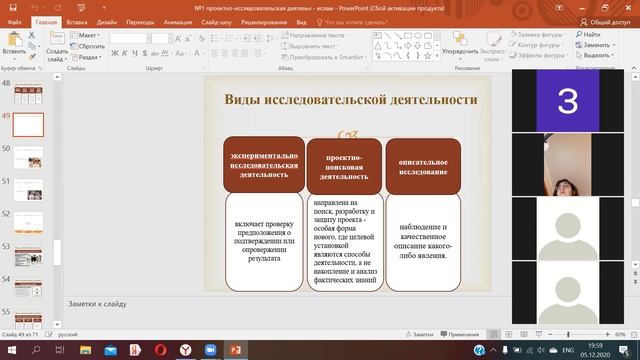Collapse the ribbon with the chevron
640x360 pixels.
point(633,68)
